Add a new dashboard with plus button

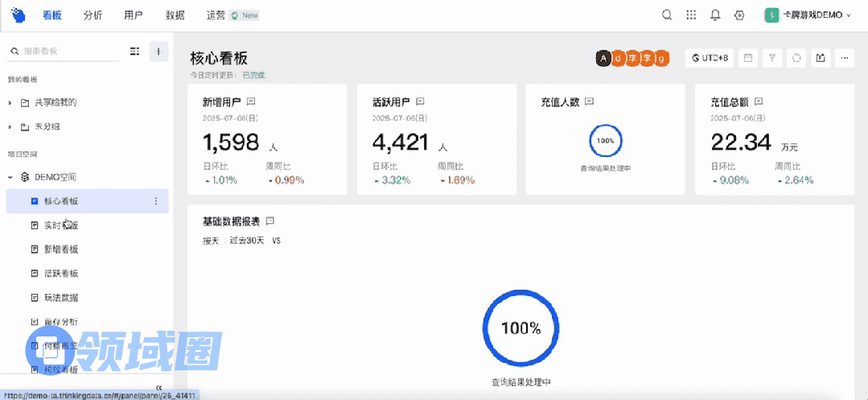point(158,52)
